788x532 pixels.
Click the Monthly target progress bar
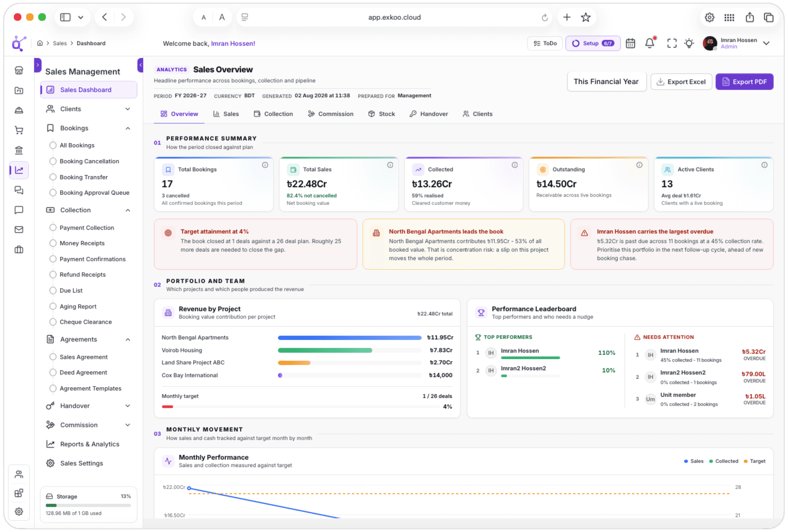(x=300, y=407)
